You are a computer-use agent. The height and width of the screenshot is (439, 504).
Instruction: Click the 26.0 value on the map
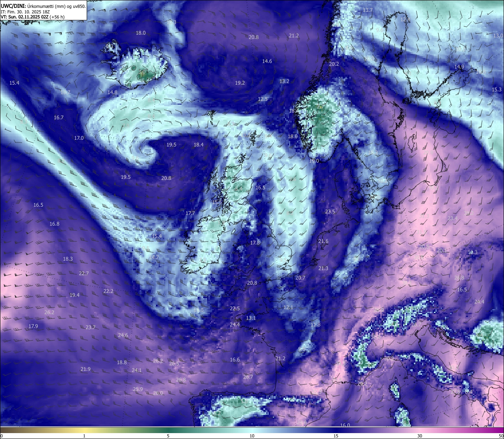(158, 393)
